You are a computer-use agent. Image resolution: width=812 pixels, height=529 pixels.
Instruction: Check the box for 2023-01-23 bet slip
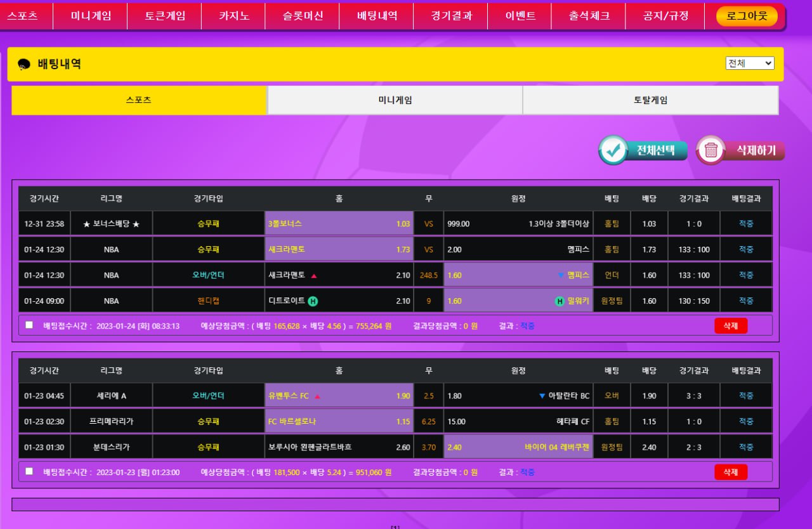[x=29, y=471]
